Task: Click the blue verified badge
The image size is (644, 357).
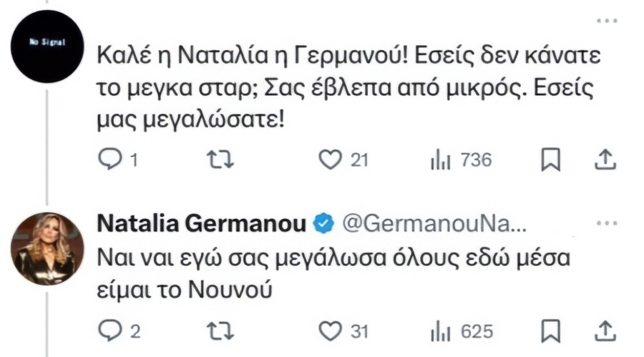Action: [x=323, y=223]
